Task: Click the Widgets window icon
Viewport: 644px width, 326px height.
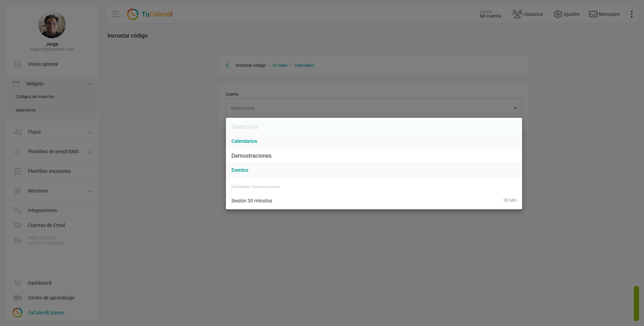Action: coord(16,84)
